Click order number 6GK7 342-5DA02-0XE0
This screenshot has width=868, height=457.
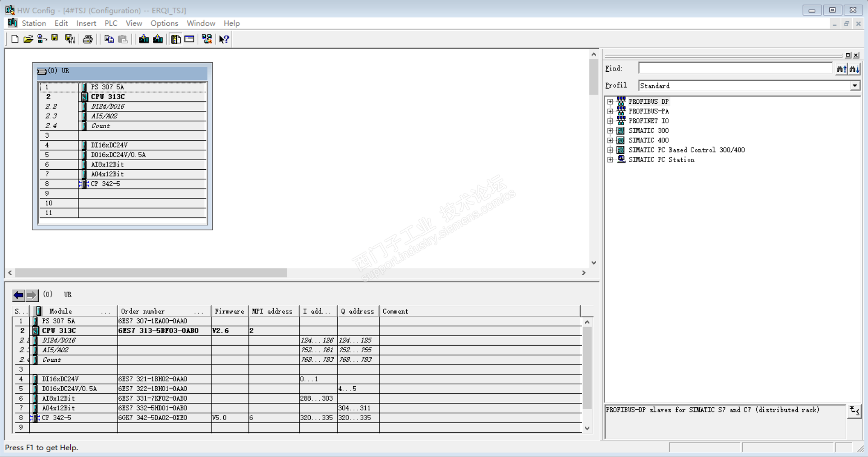pyautogui.click(x=152, y=418)
